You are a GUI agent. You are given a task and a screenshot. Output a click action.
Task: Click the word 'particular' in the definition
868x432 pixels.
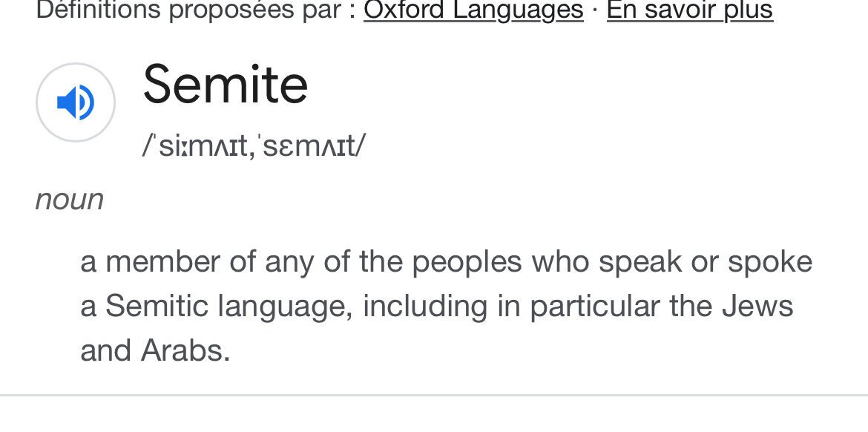594,307
